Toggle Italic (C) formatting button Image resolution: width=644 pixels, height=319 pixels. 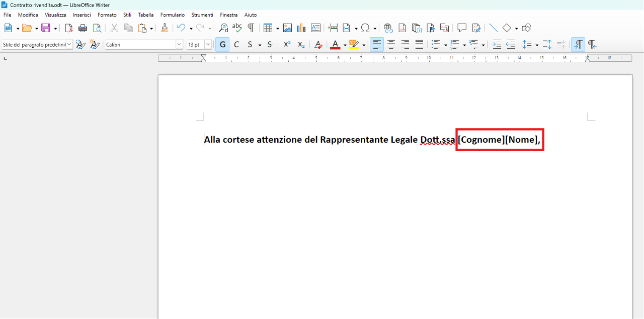pos(236,45)
